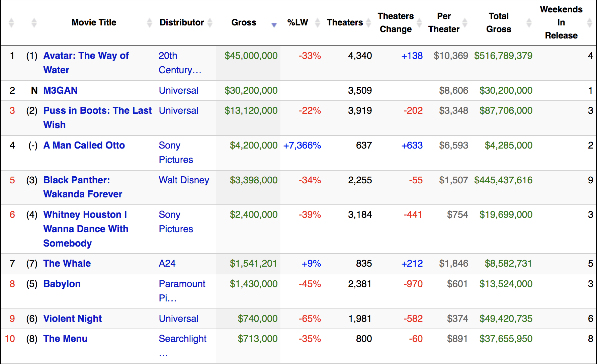The height and width of the screenshot is (364, 597).
Task: Click rank 10 for The Menu
Action: tap(10, 339)
